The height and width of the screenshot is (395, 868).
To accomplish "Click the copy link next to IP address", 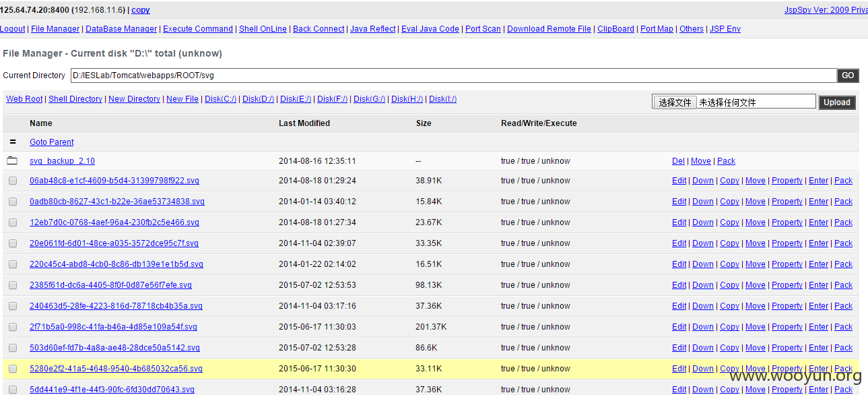I will 141,10.
